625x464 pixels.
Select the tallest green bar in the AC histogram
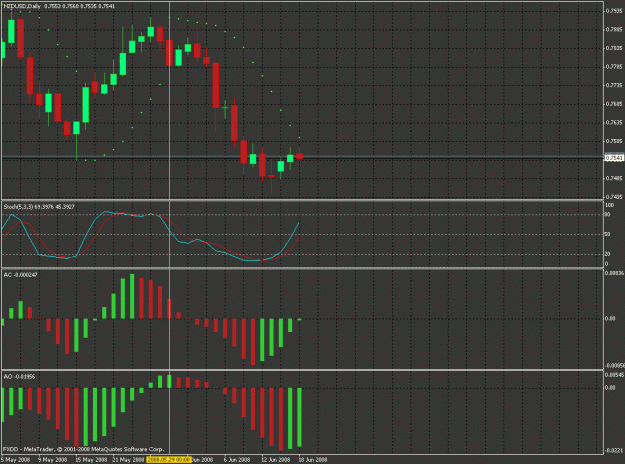[x=132, y=296]
